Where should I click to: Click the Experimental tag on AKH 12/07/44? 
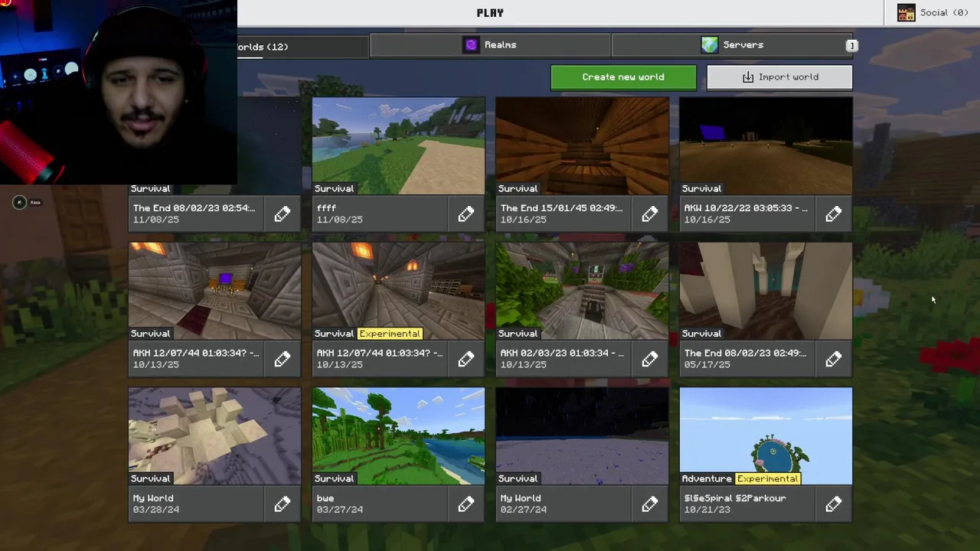(390, 334)
